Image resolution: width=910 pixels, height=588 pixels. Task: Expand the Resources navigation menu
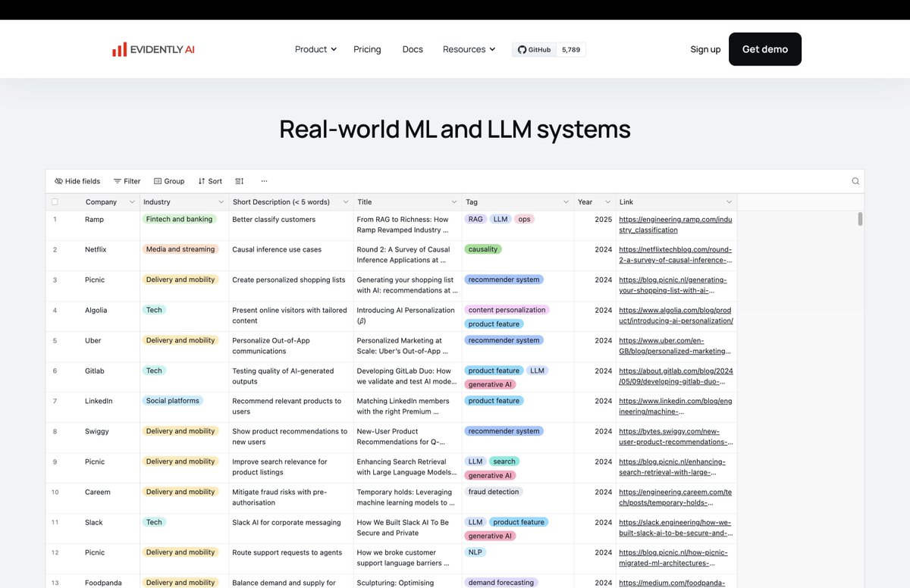[x=469, y=49]
